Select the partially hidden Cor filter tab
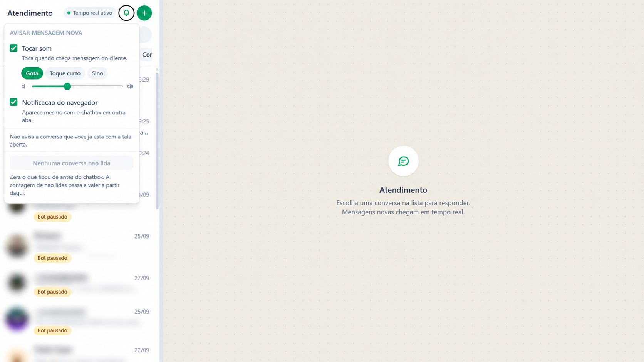 point(147,55)
